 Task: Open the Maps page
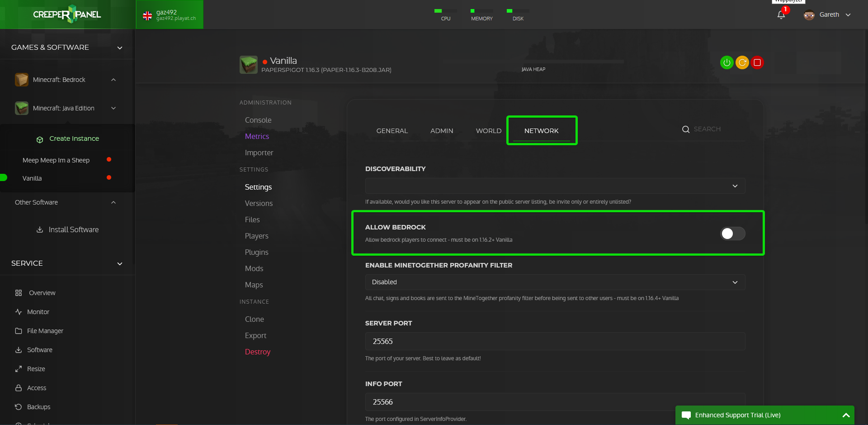254,285
